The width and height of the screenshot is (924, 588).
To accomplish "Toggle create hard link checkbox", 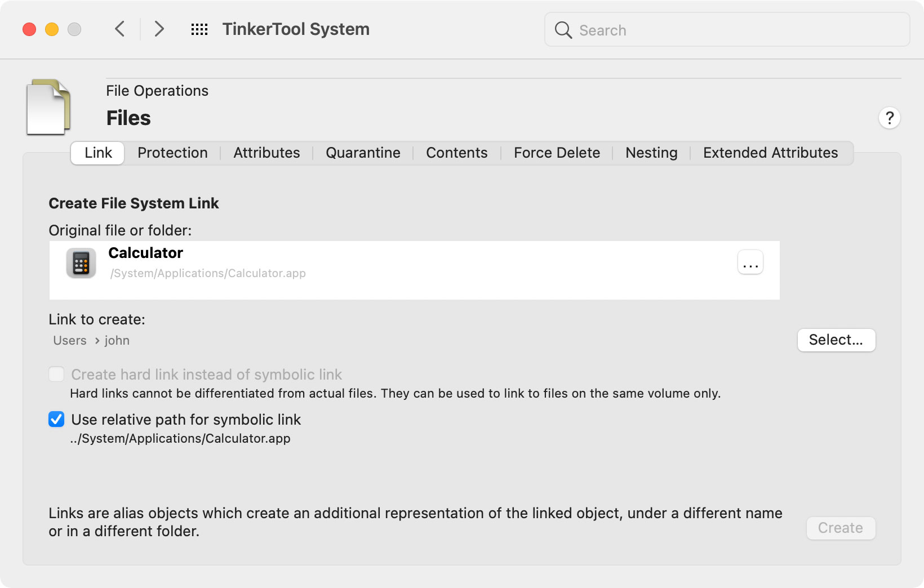I will pos(56,375).
